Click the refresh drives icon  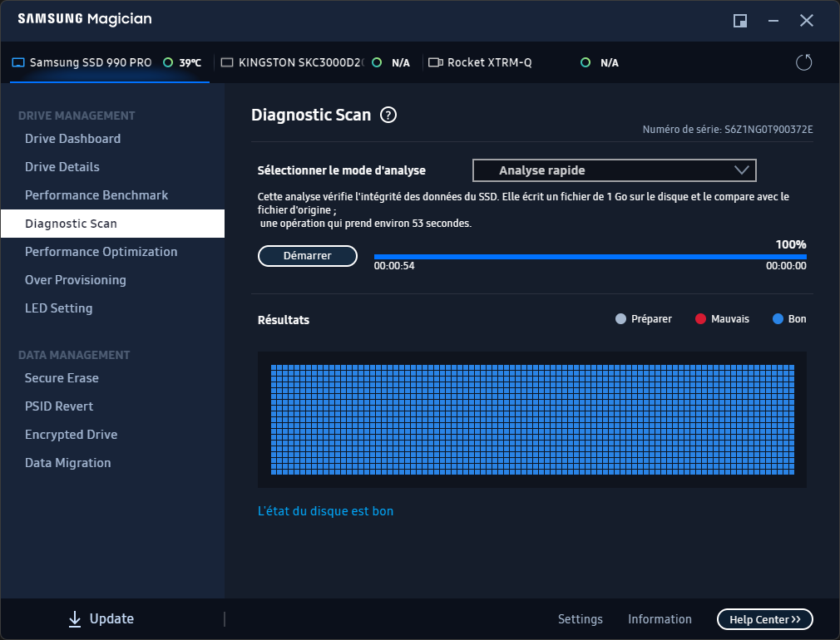(803, 62)
